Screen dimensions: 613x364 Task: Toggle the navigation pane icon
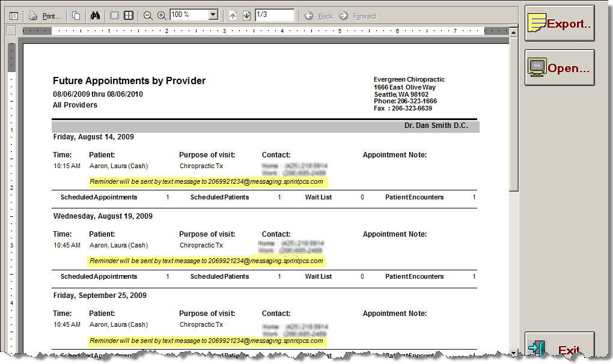point(14,16)
